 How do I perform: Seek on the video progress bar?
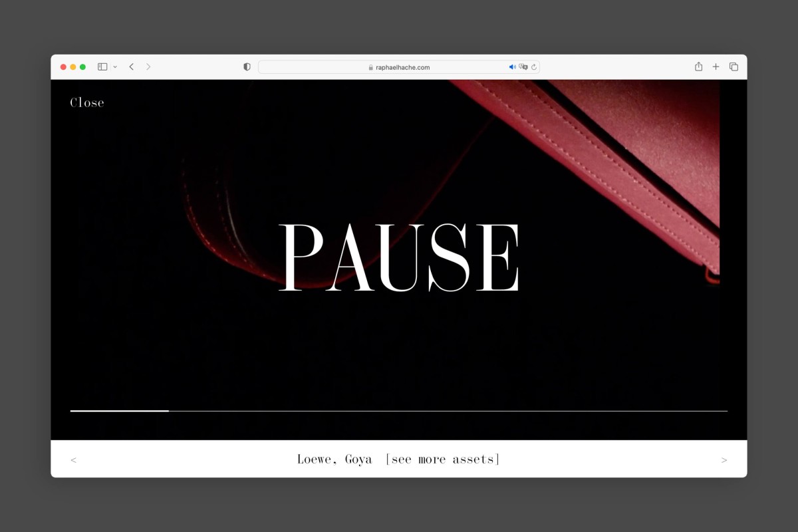[x=399, y=411]
